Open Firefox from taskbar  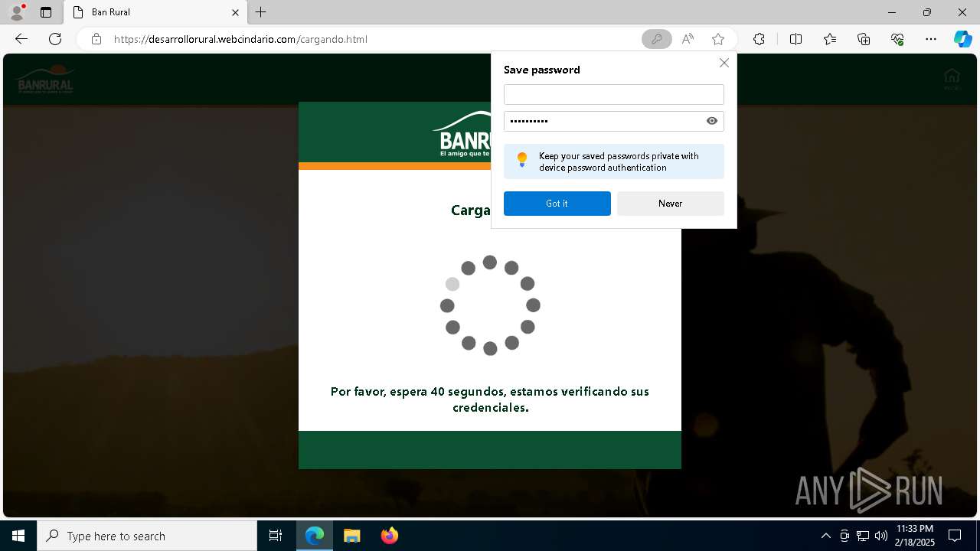tap(390, 536)
